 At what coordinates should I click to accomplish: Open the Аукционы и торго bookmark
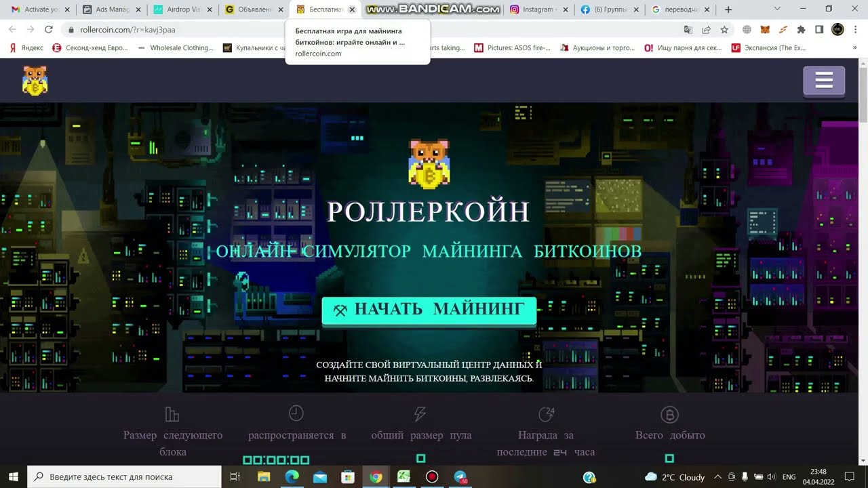click(x=597, y=48)
